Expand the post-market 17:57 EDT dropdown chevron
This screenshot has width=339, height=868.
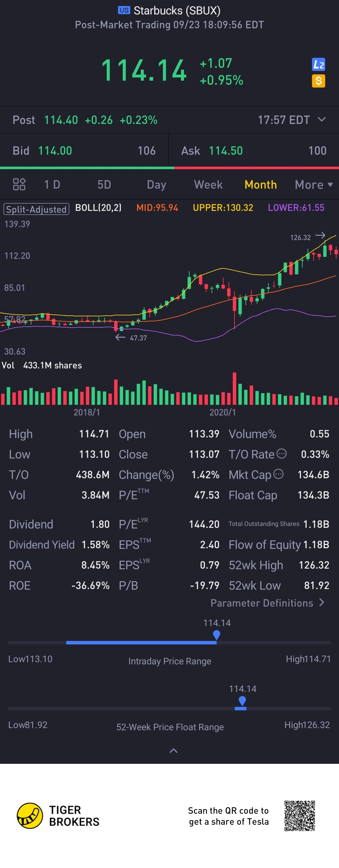click(x=321, y=119)
